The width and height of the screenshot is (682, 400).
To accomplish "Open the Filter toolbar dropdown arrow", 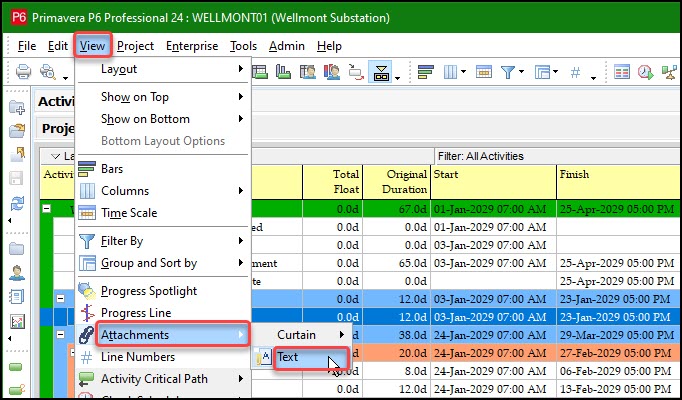I will 521,72.
